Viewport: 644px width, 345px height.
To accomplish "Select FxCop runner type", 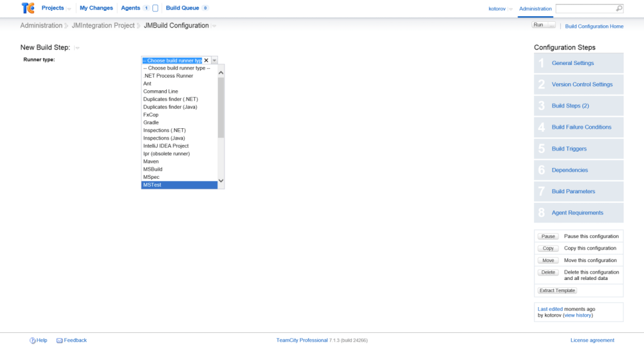I will pos(179,115).
